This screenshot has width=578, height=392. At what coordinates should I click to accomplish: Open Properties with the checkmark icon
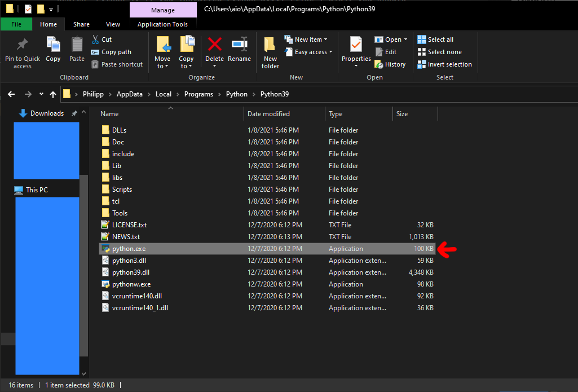click(356, 45)
